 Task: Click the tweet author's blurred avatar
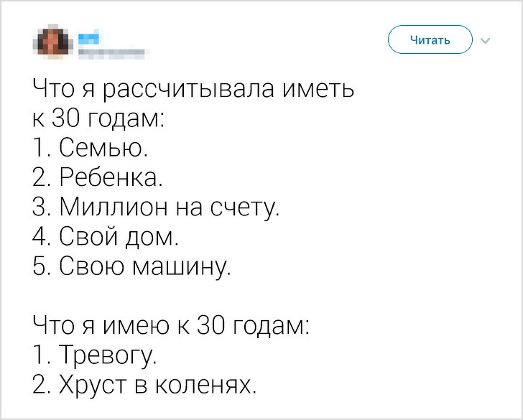(x=52, y=43)
